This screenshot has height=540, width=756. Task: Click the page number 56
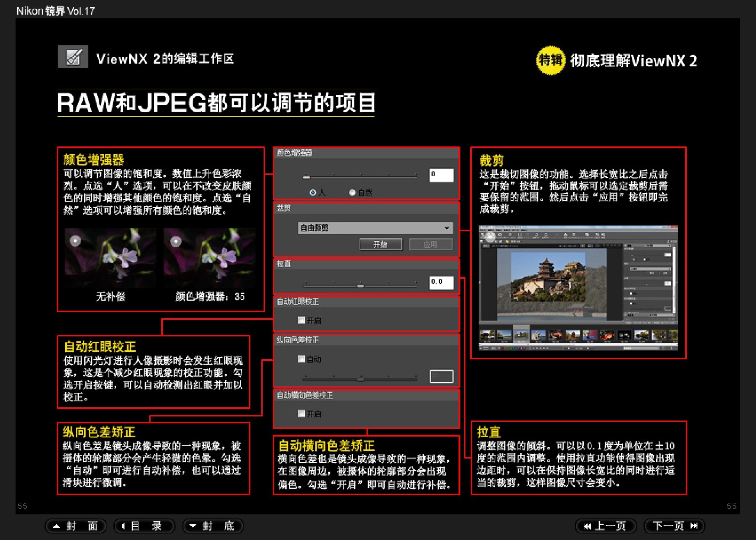click(x=732, y=506)
